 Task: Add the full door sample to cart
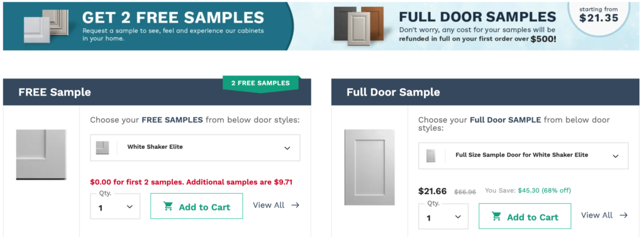525,216
